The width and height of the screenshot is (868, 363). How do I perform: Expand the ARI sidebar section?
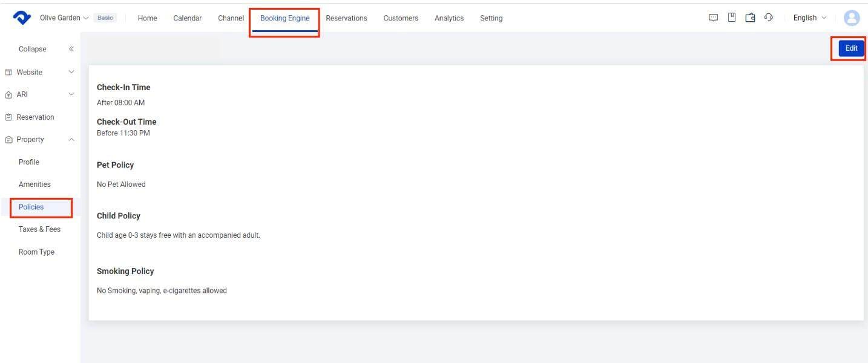(40, 94)
